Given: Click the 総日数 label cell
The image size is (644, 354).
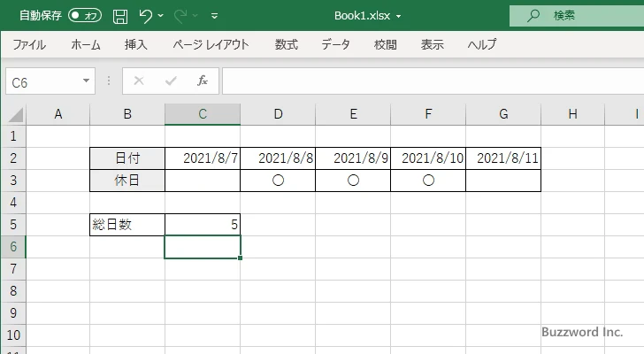Looking at the screenshot, I should tap(127, 225).
